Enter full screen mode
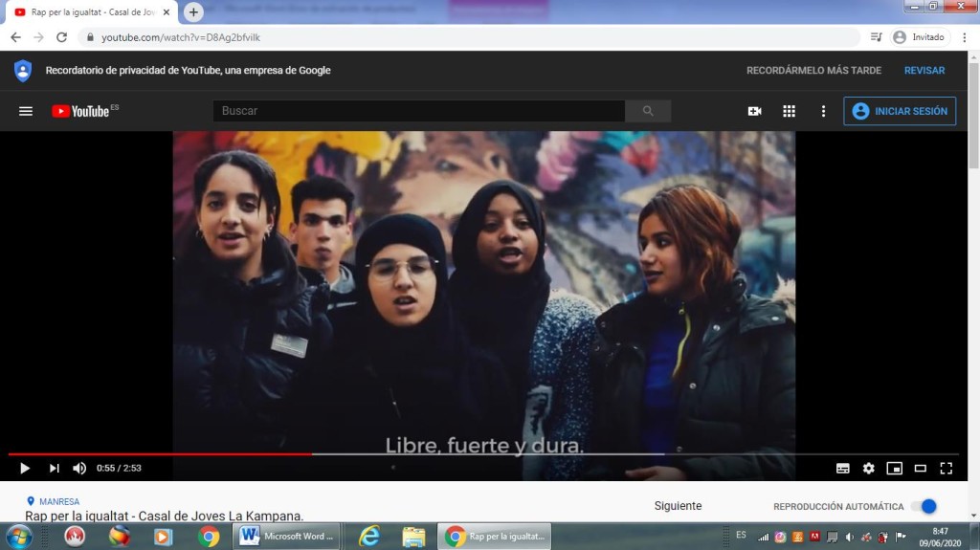Image resolution: width=980 pixels, height=550 pixels. coord(946,468)
